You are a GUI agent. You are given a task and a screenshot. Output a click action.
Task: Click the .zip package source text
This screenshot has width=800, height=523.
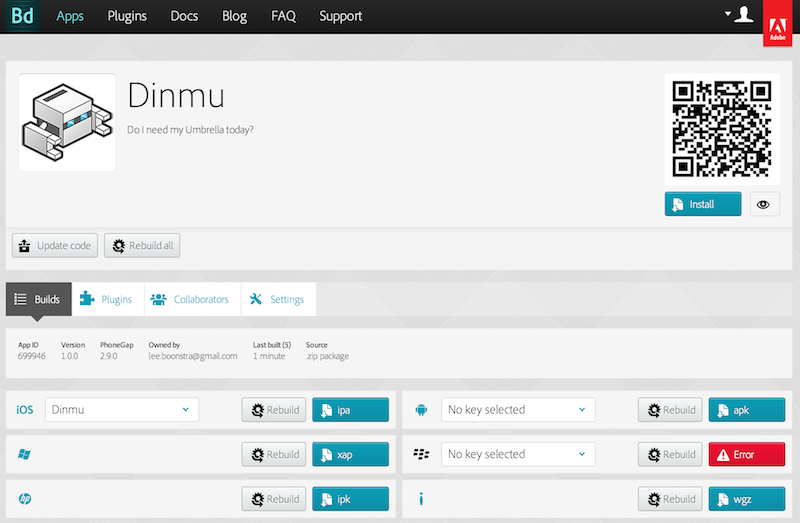327,356
